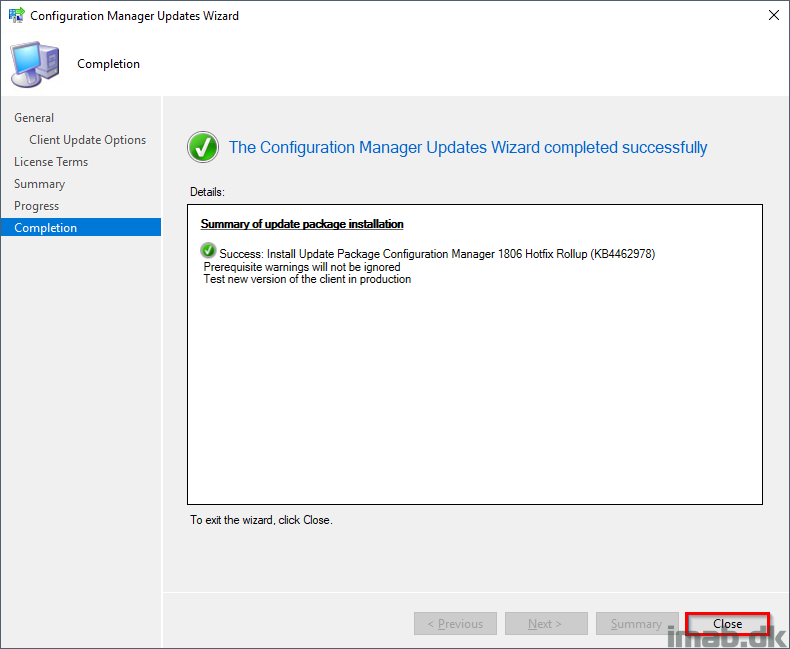Select the Client Update Options step
Viewport: 790px width, 649px height.
click(x=88, y=140)
